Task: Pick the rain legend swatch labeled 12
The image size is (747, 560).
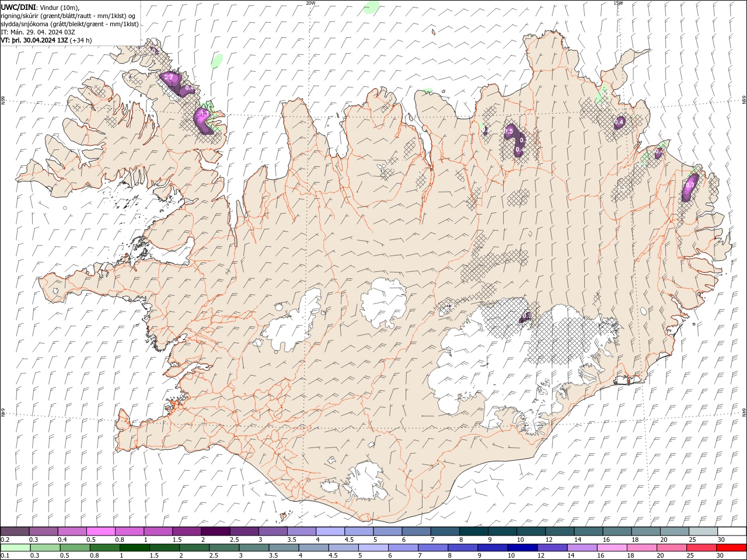Action: coord(553,548)
